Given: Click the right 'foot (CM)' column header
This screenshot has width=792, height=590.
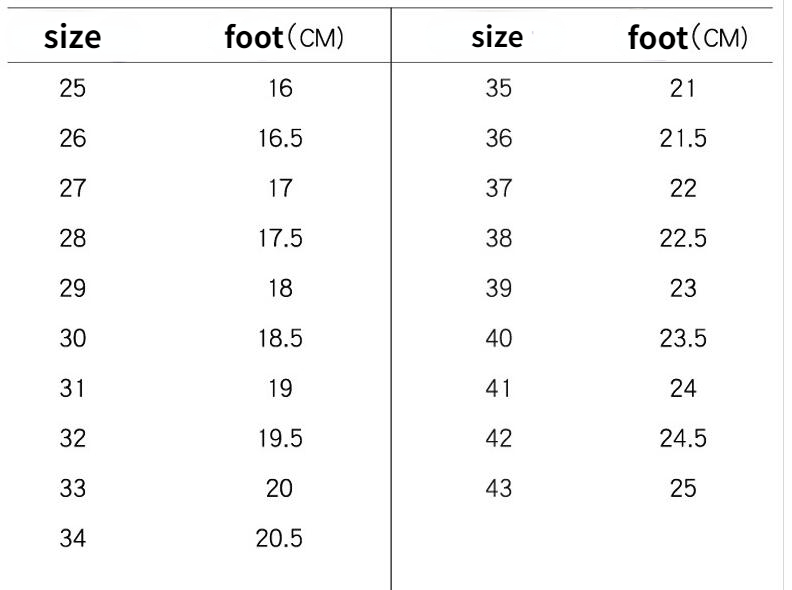Looking at the screenshot, I should 687,37.
